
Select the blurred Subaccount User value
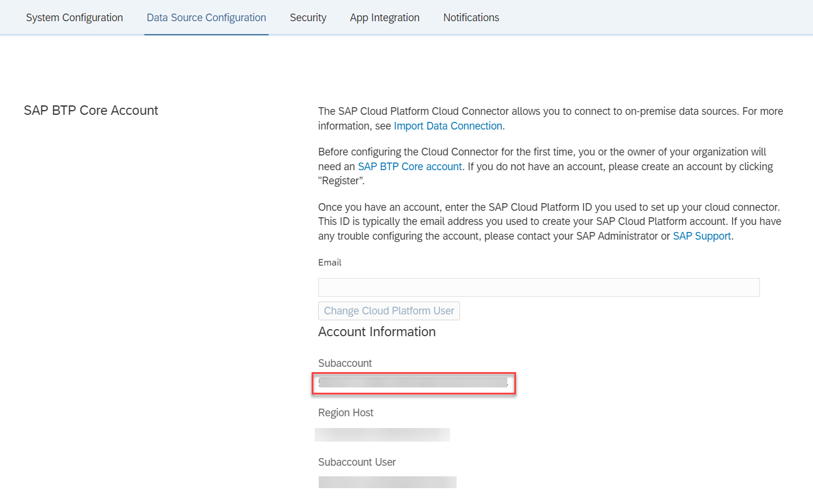388,482
